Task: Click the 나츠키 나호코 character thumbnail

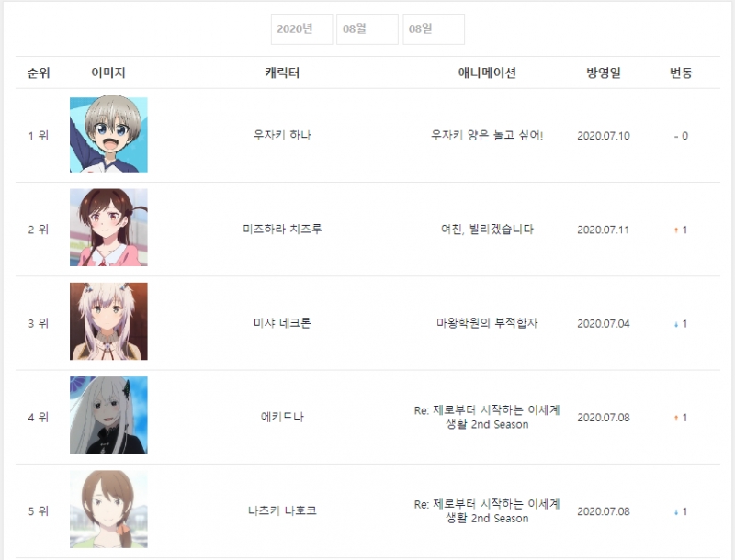Action: click(108, 509)
